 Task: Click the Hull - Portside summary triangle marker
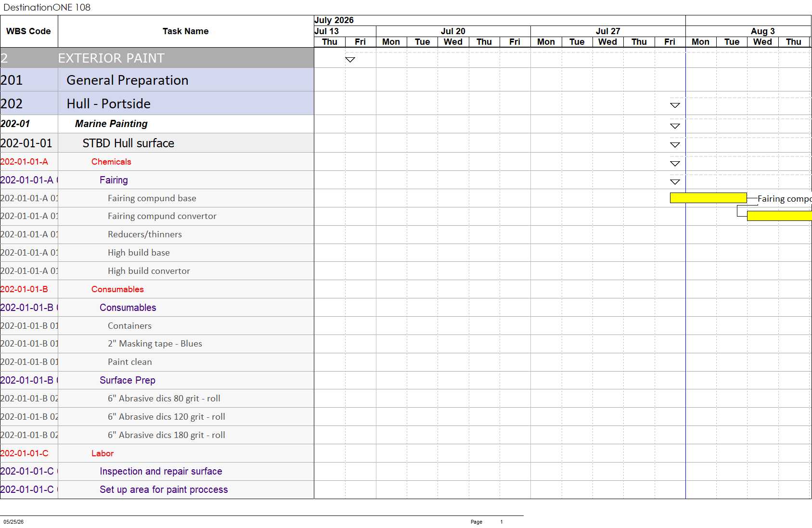tap(675, 105)
